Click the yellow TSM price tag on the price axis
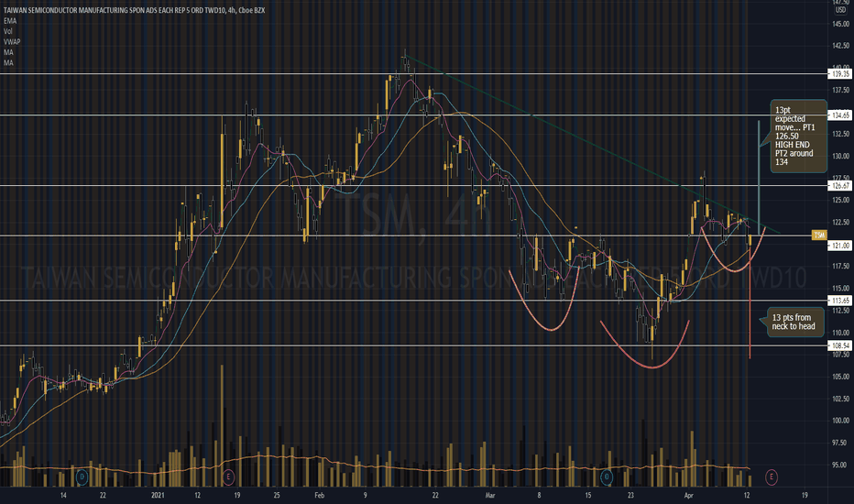The height and width of the screenshot is (504, 854). coord(818,235)
